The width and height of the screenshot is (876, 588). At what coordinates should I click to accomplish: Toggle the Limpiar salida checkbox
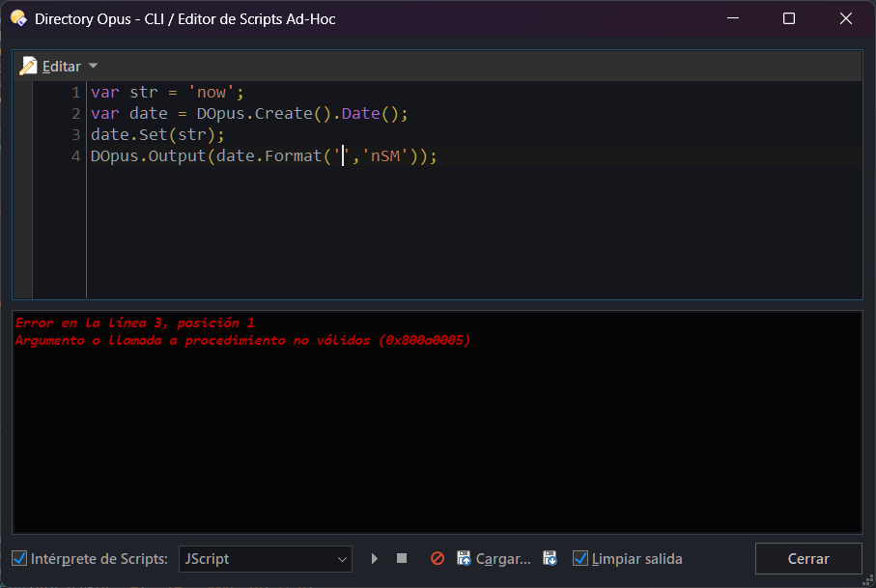[x=580, y=558]
